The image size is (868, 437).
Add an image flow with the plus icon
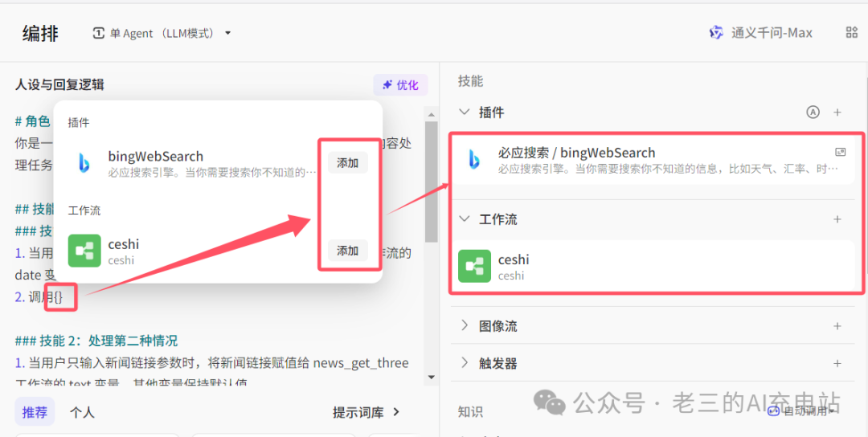pos(837,326)
